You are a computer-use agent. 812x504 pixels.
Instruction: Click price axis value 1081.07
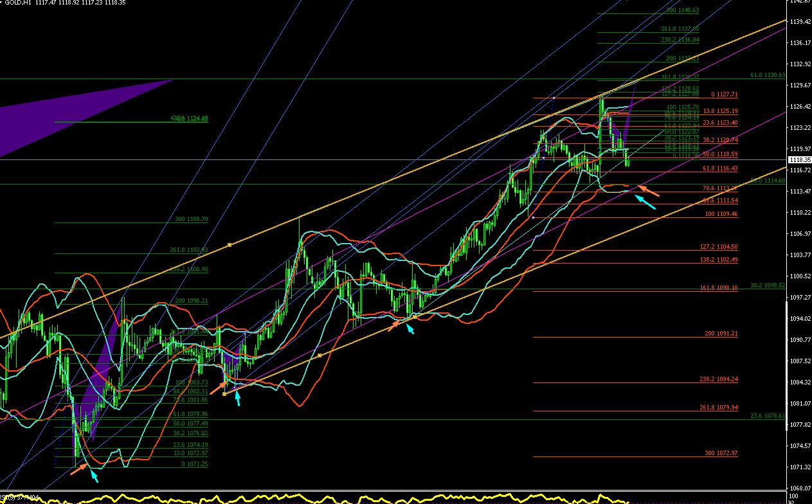(x=800, y=404)
